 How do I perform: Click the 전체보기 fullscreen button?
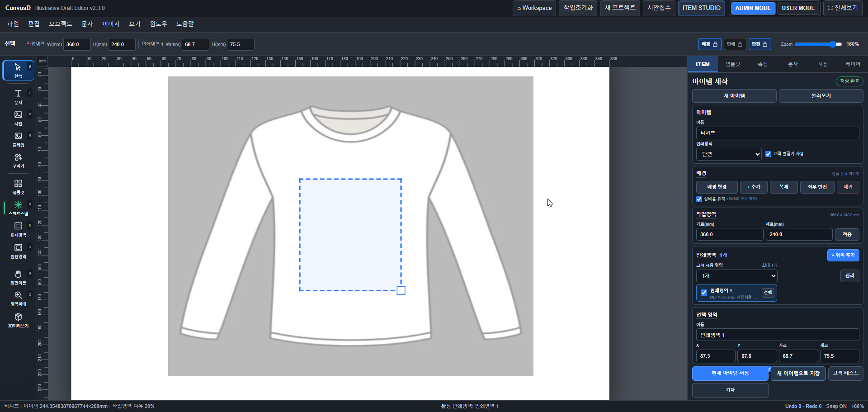coord(843,8)
